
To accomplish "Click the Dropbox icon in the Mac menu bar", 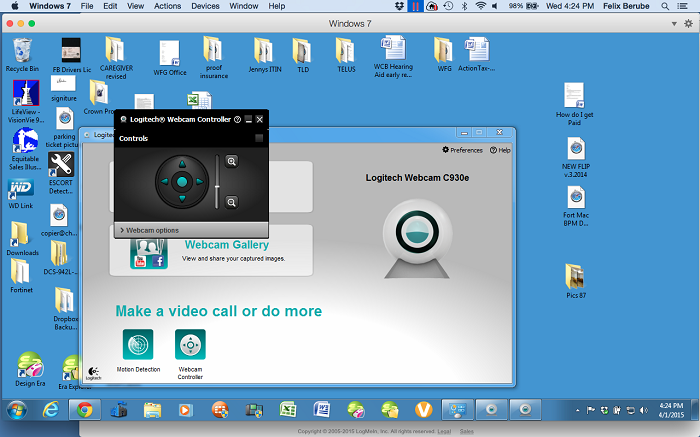I will click(400, 6).
